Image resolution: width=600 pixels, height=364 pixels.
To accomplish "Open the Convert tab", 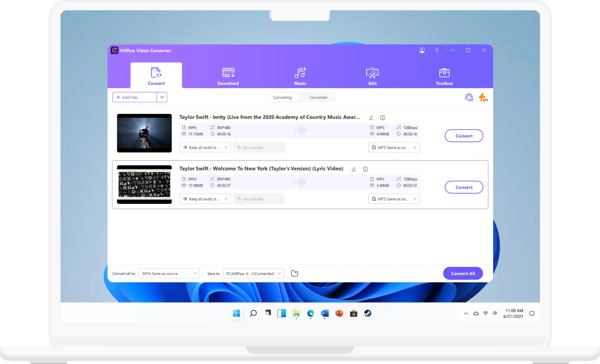I will [156, 76].
